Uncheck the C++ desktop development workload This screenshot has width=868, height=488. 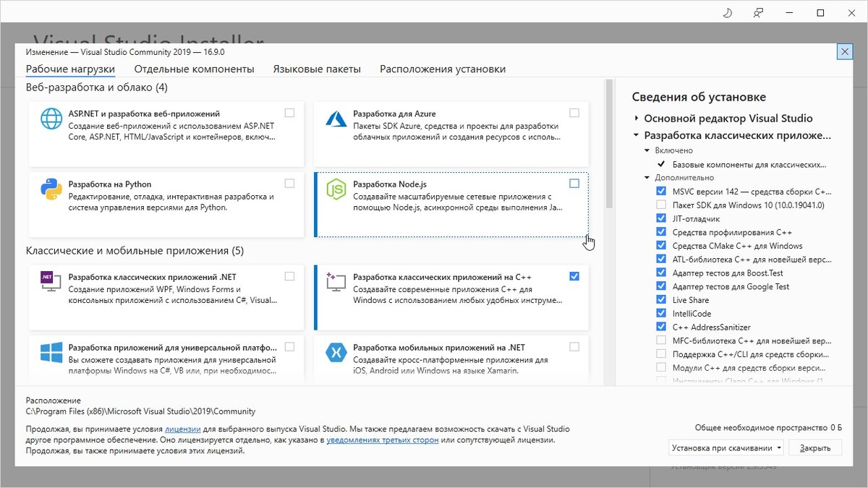coord(574,276)
